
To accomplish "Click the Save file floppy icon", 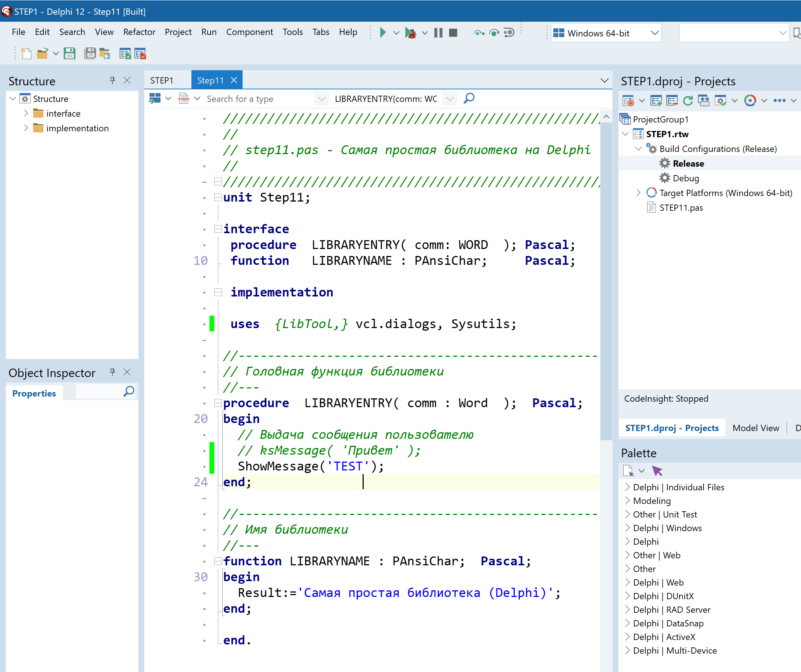I will [70, 54].
